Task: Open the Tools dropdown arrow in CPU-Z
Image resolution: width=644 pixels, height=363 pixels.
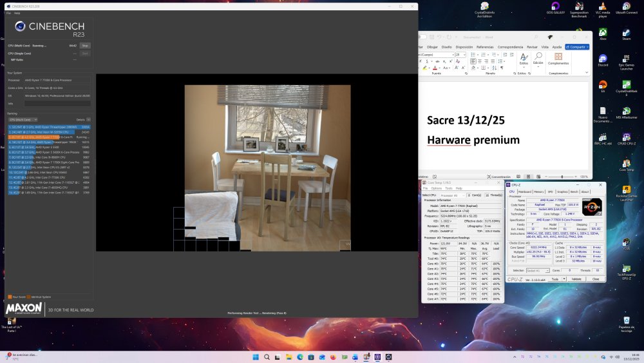Action: [564, 279]
